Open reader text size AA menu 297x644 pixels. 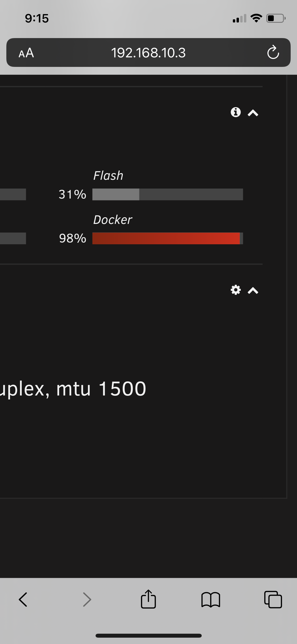click(x=26, y=53)
